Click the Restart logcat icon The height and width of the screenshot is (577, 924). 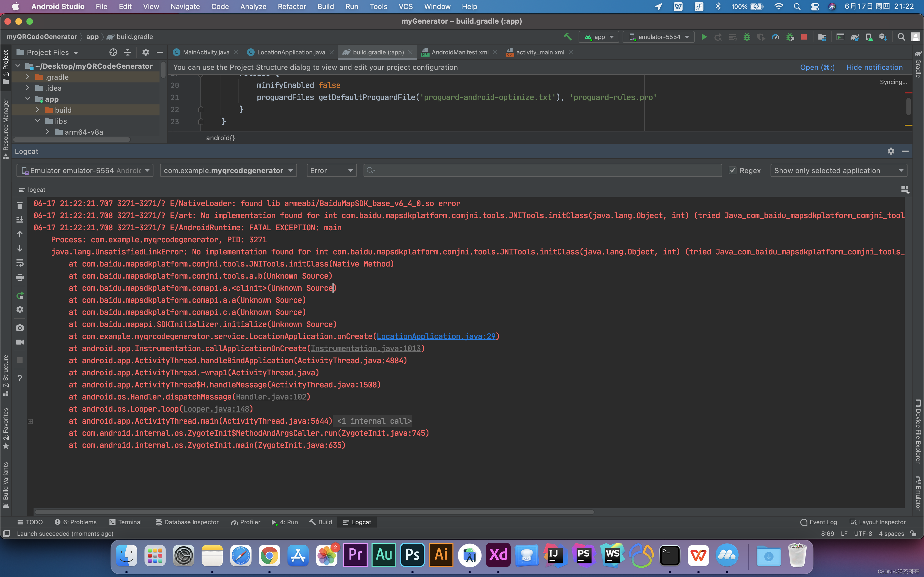20,295
